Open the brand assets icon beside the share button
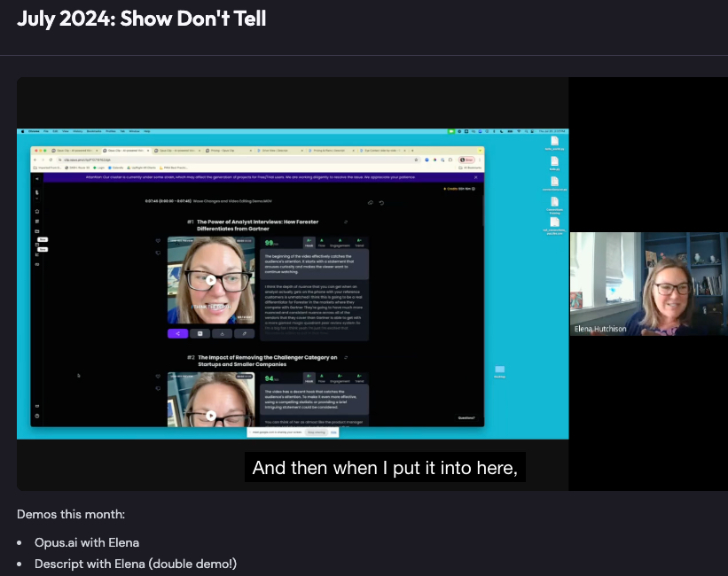The height and width of the screenshot is (576, 728). pyautogui.click(x=200, y=332)
